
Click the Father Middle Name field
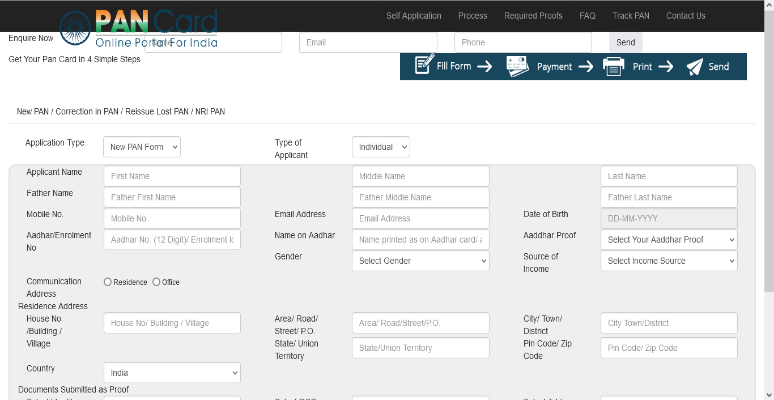421,198
